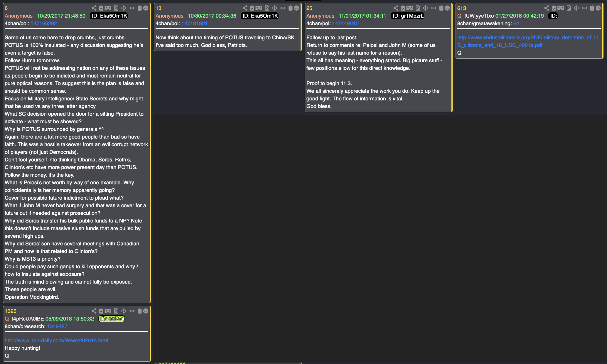Click the post number 13 heading
Image resolution: width=607 pixels, height=364 pixels.
pos(159,8)
